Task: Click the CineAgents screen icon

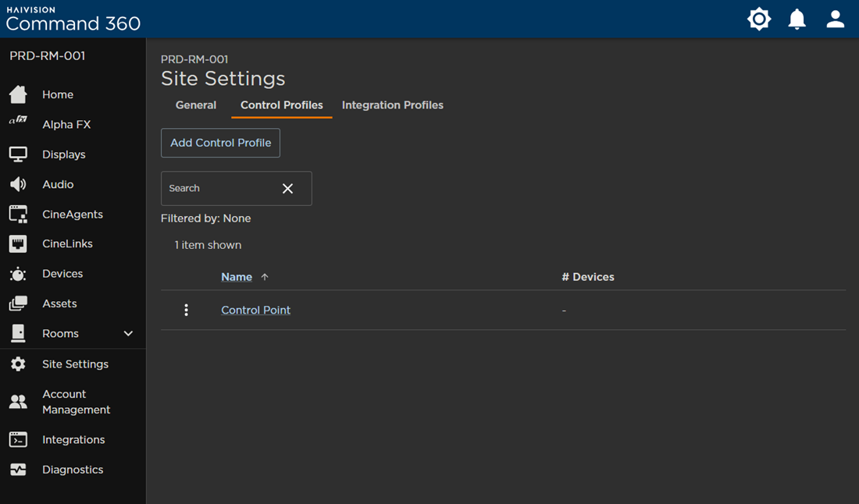Action: click(x=18, y=214)
